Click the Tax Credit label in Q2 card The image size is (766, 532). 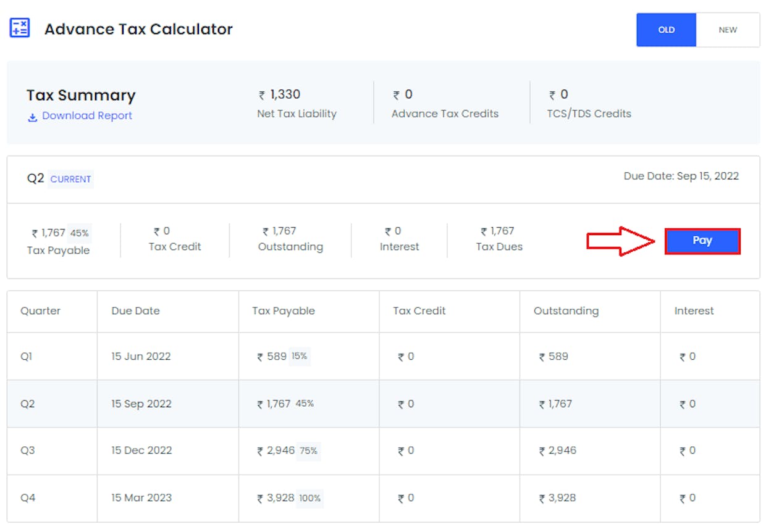click(175, 246)
